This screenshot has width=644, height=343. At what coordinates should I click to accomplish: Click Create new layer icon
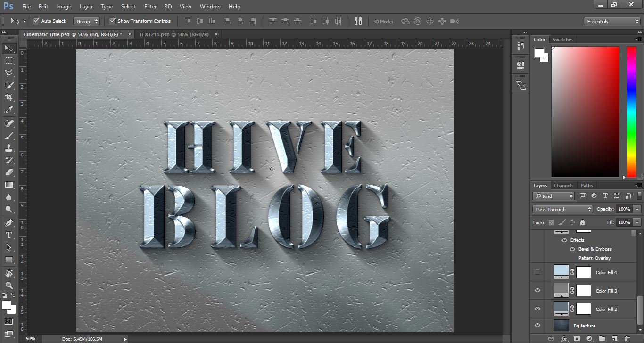pos(614,339)
